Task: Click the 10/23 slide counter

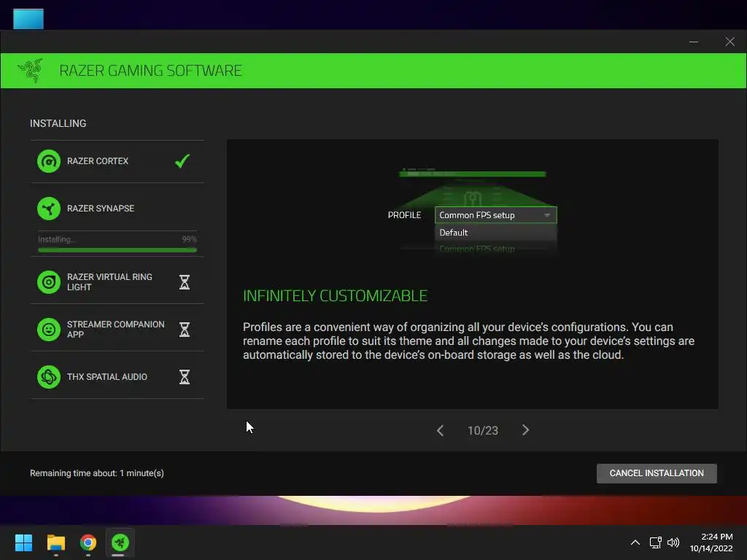Action: pyautogui.click(x=483, y=430)
